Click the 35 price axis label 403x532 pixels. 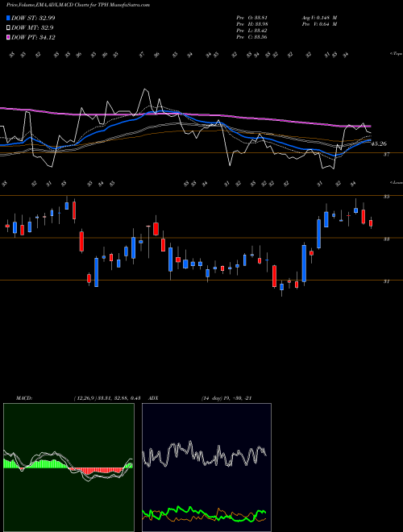point(387,197)
